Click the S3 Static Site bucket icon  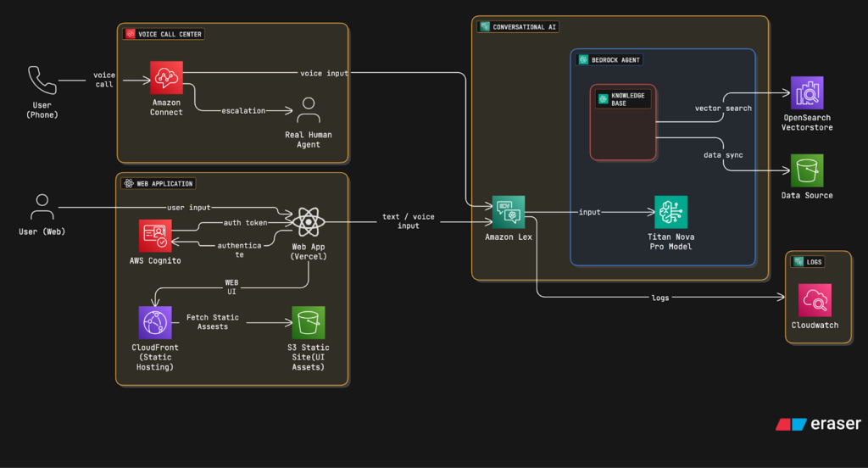(309, 323)
